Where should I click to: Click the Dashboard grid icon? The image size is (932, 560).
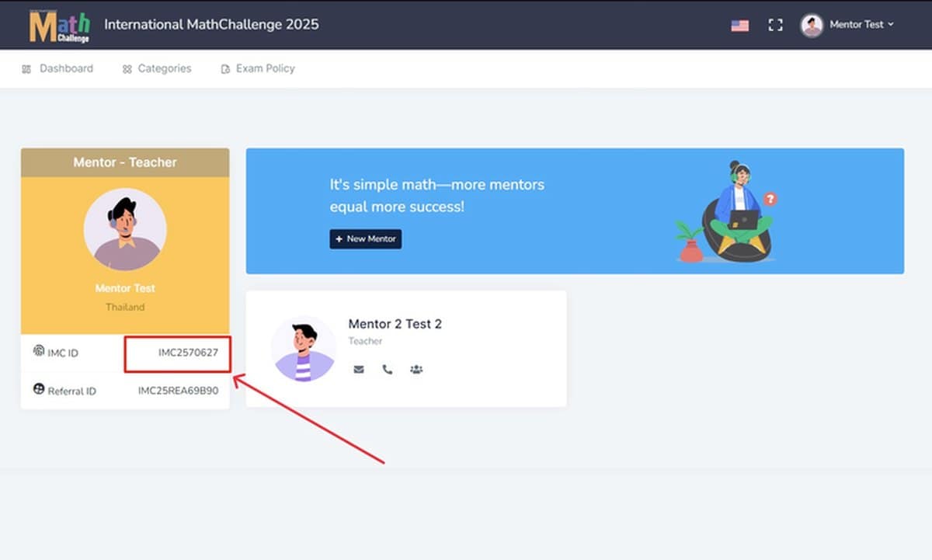tap(26, 69)
